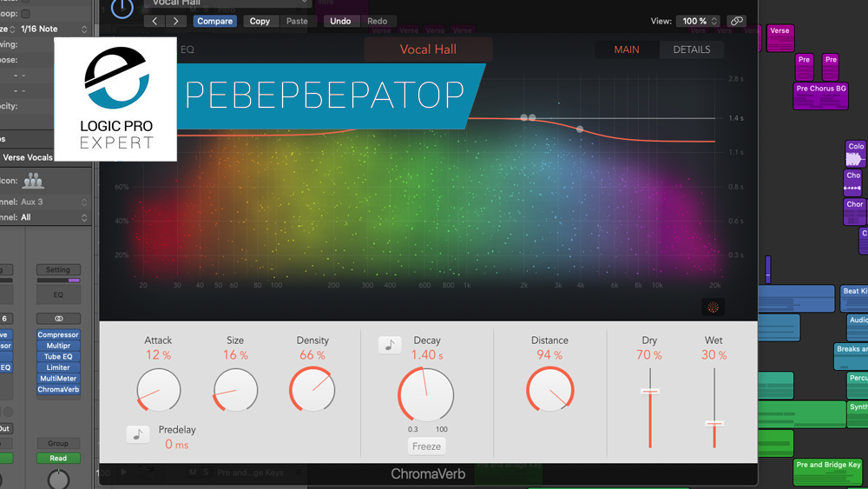Open the Tube EQ plugin slot
The width and height of the screenshot is (868, 489).
click(58, 357)
